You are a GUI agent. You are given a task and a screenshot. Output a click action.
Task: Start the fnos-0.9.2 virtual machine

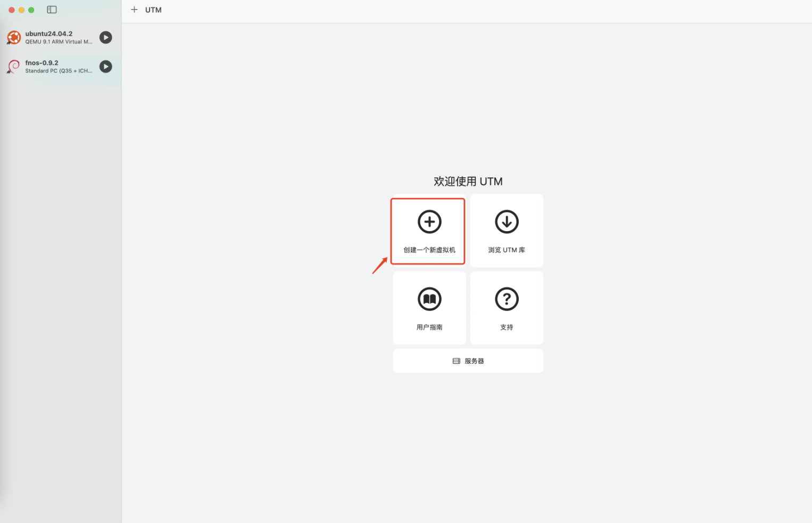tap(106, 67)
